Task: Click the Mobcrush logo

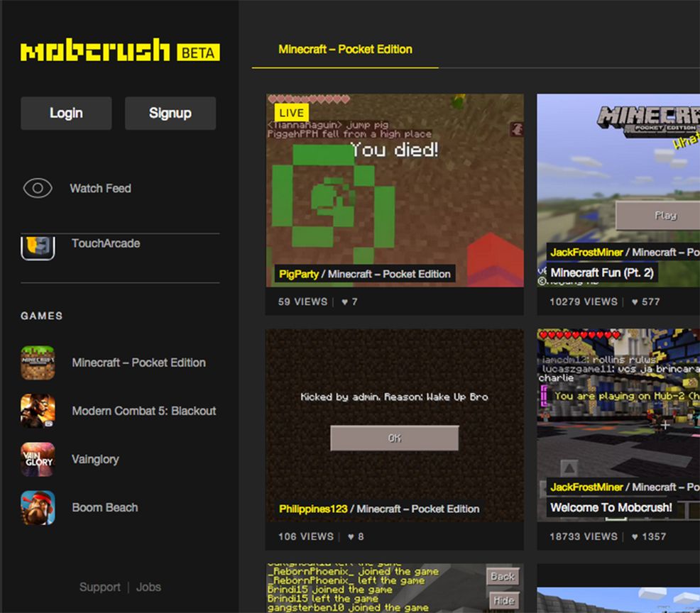Action: click(95, 50)
